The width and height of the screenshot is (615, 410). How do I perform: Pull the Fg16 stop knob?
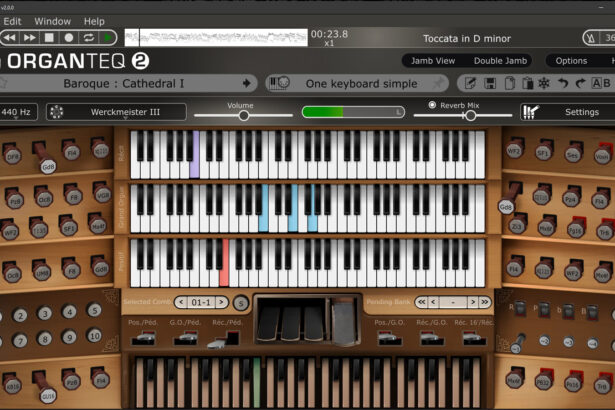point(575,228)
